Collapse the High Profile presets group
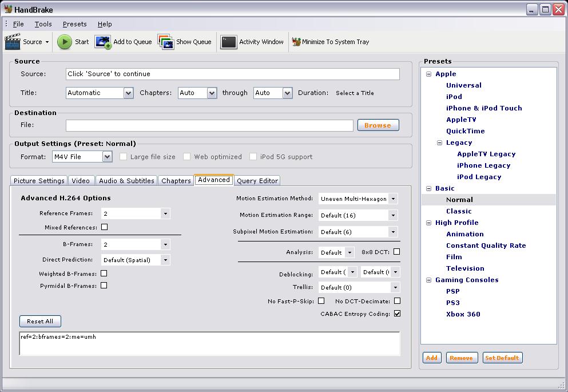Viewport: 568px width, 392px height. click(428, 223)
